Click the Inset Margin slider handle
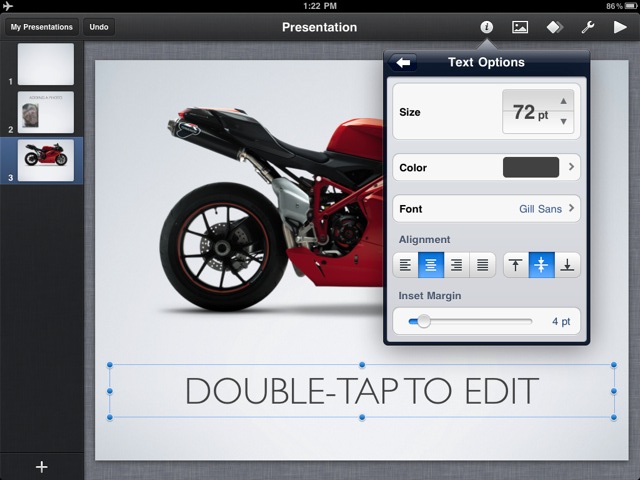This screenshot has width=640, height=480. 424,321
